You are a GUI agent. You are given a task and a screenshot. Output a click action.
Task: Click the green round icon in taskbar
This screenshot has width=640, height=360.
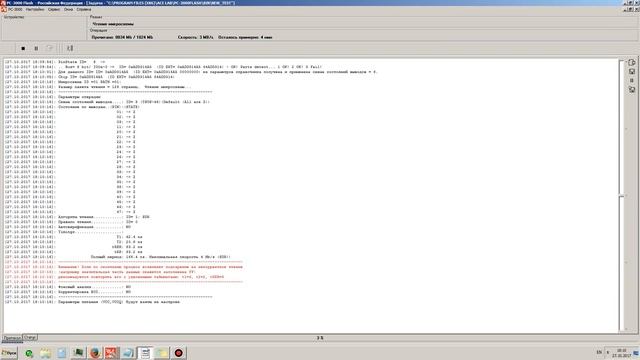point(29,353)
